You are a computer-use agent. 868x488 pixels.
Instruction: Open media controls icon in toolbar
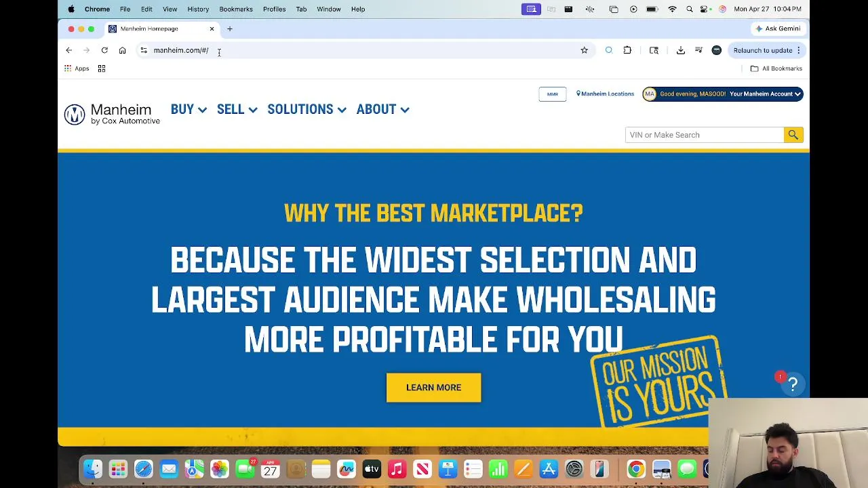(x=698, y=50)
